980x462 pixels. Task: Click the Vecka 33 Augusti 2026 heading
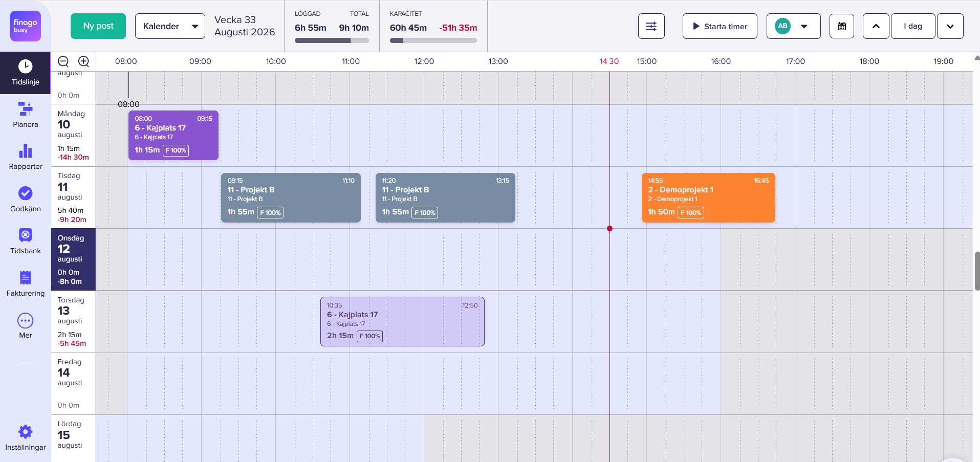(x=245, y=26)
